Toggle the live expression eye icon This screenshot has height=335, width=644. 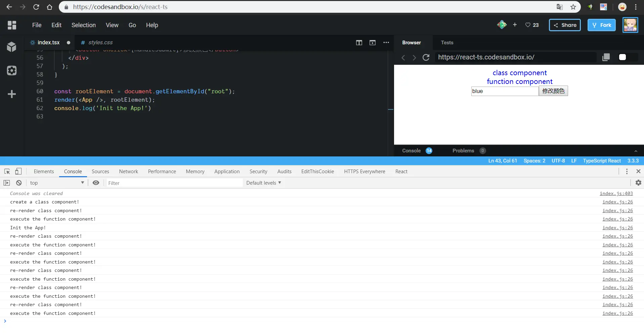coord(96,183)
